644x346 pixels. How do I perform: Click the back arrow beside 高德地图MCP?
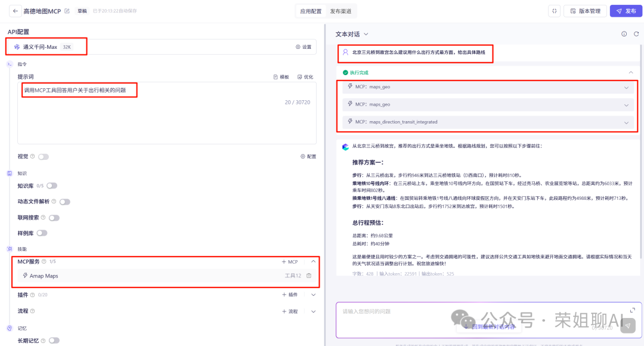[15, 10]
